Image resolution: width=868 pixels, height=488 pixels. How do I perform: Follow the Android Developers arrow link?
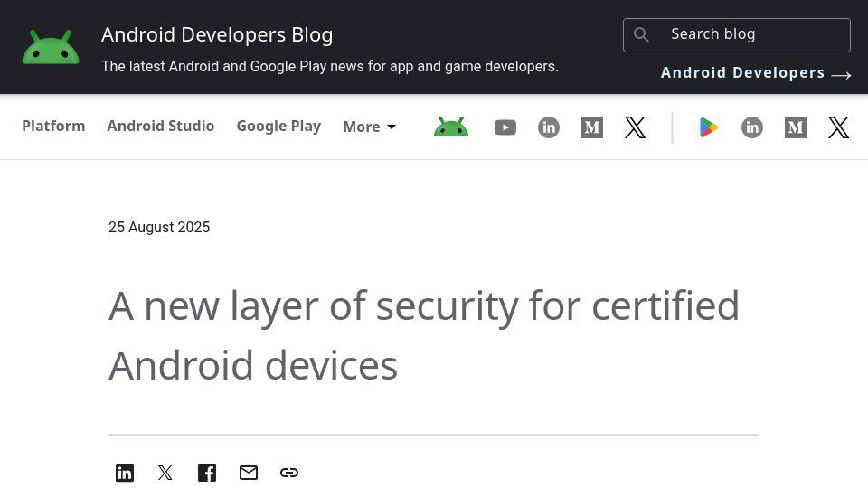tap(756, 72)
